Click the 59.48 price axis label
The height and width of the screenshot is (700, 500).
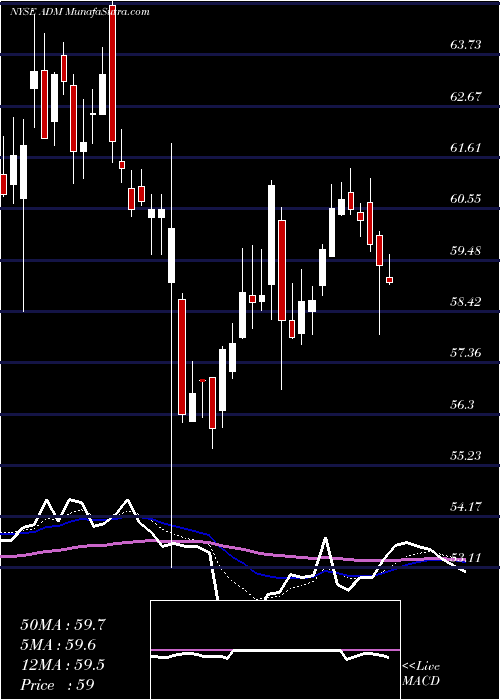pyautogui.click(x=466, y=250)
